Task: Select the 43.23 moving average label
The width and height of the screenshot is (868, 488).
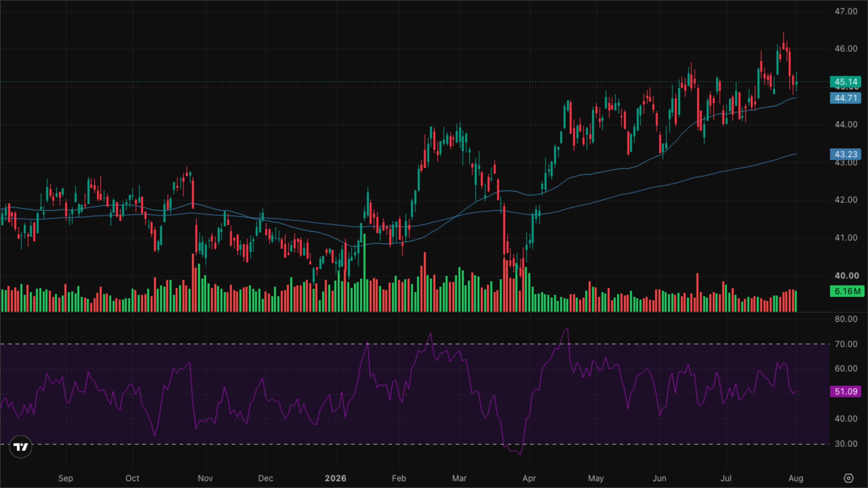Action: 846,154
